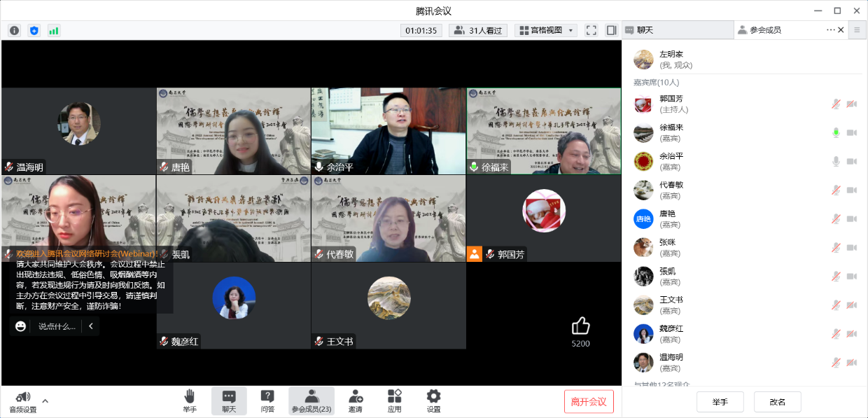Click the 改名 rename button

(778, 402)
